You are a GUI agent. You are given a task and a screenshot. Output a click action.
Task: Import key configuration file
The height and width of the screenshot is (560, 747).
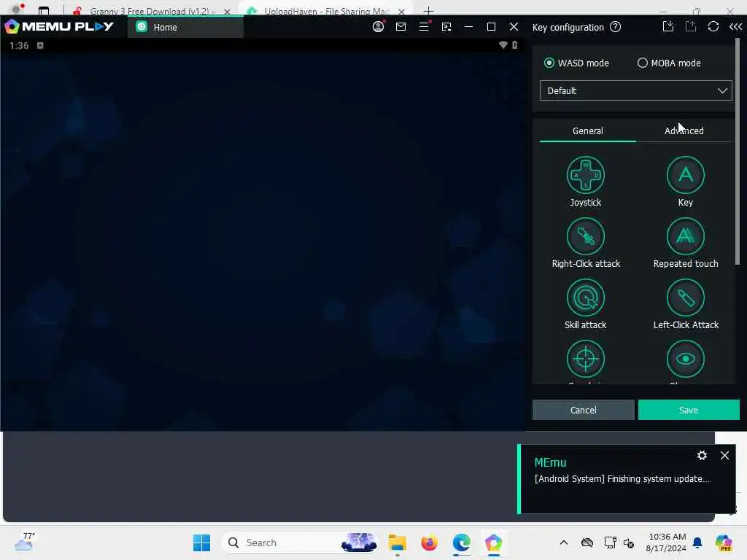point(668,27)
